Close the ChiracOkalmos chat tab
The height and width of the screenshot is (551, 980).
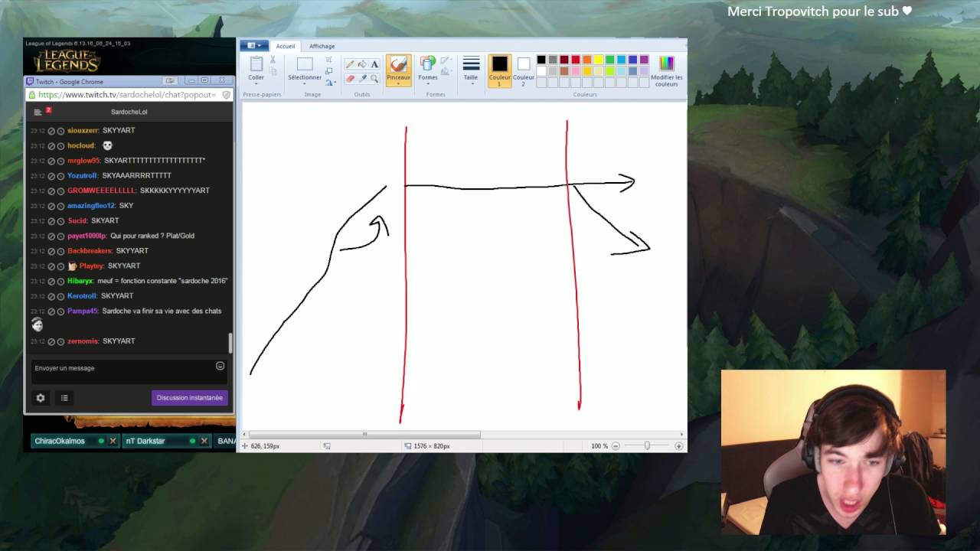coord(113,441)
